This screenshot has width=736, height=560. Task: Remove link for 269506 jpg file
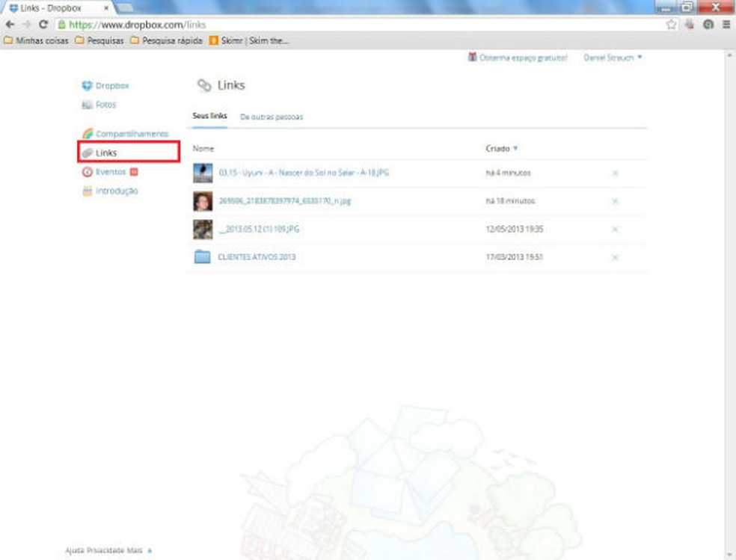click(x=615, y=201)
